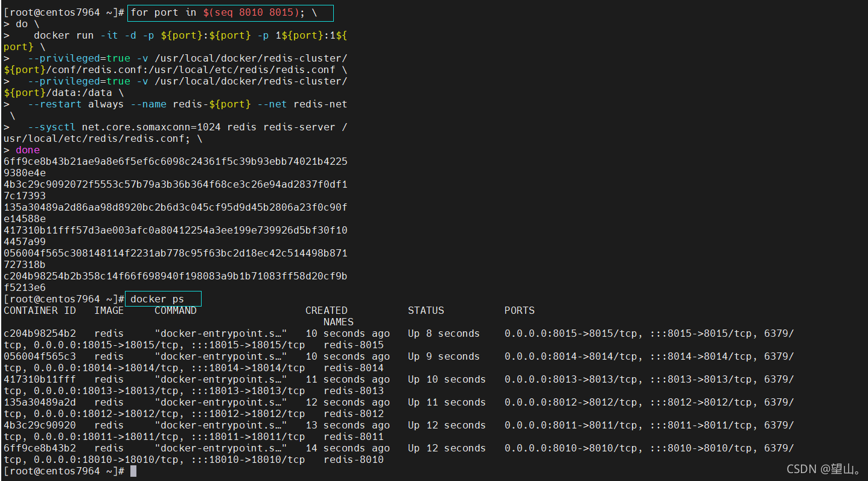868x481 pixels.
Task: Click created time '14 seconds ago'
Action: pos(348,448)
